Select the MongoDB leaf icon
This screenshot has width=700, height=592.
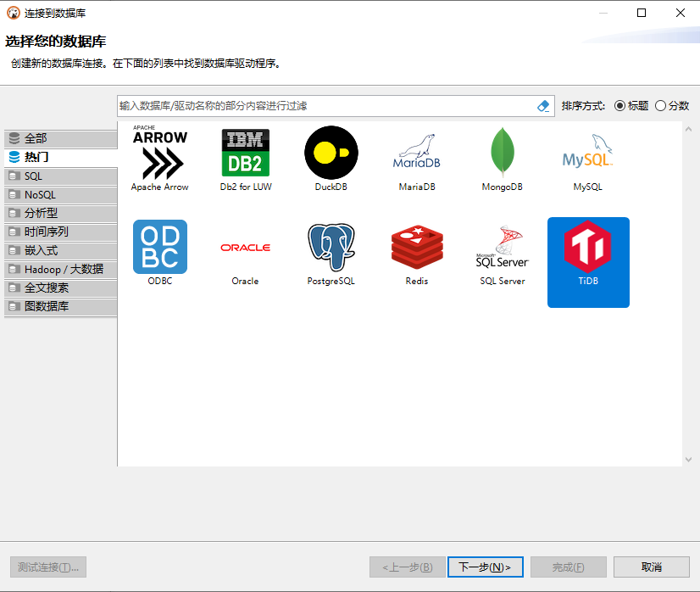click(x=503, y=153)
